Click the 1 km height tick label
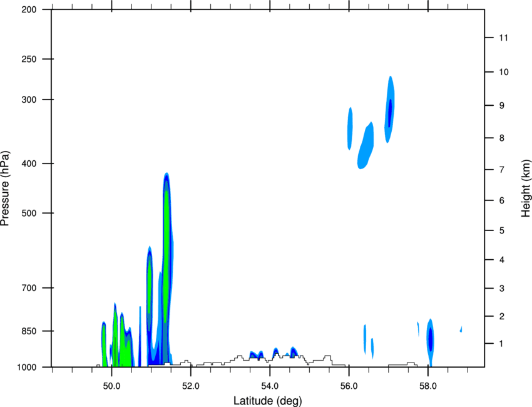The width and height of the screenshot is (532, 407). coord(501,344)
